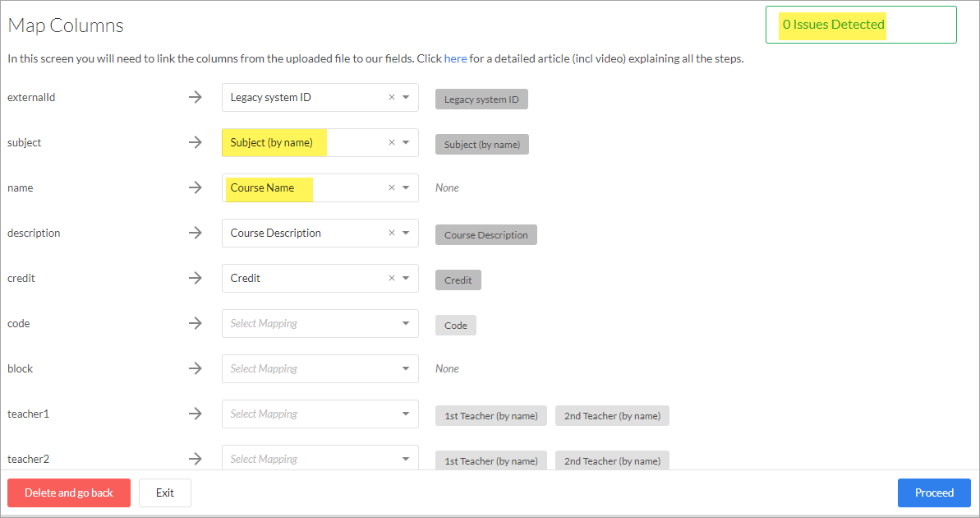
Task: Click the block field label
Action: pos(20,368)
